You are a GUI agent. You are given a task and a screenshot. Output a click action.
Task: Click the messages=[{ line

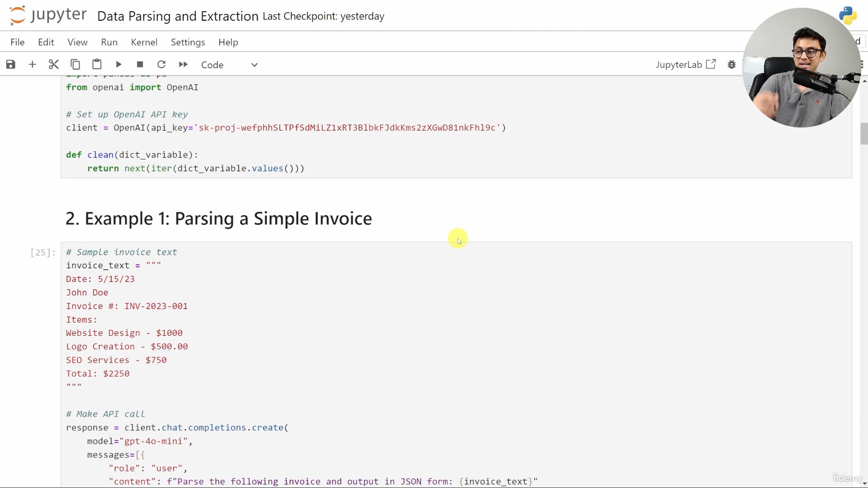click(x=116, y=455)
